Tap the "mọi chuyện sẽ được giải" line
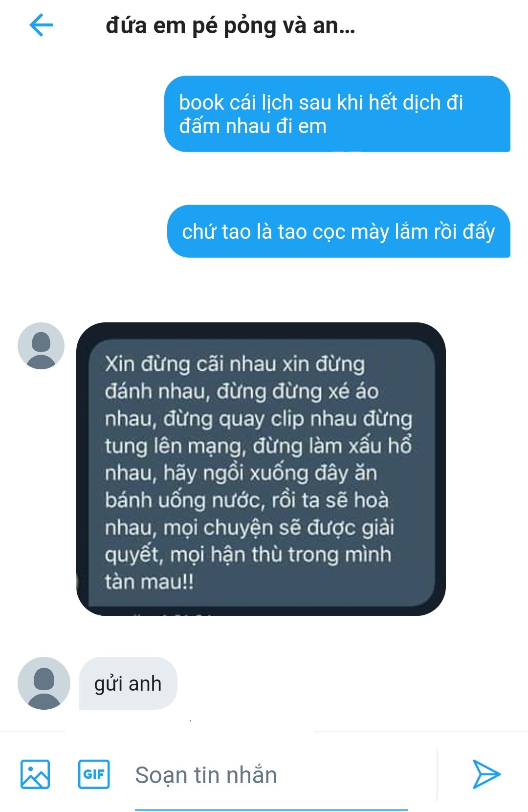528x812 pixels. (279, 528)
